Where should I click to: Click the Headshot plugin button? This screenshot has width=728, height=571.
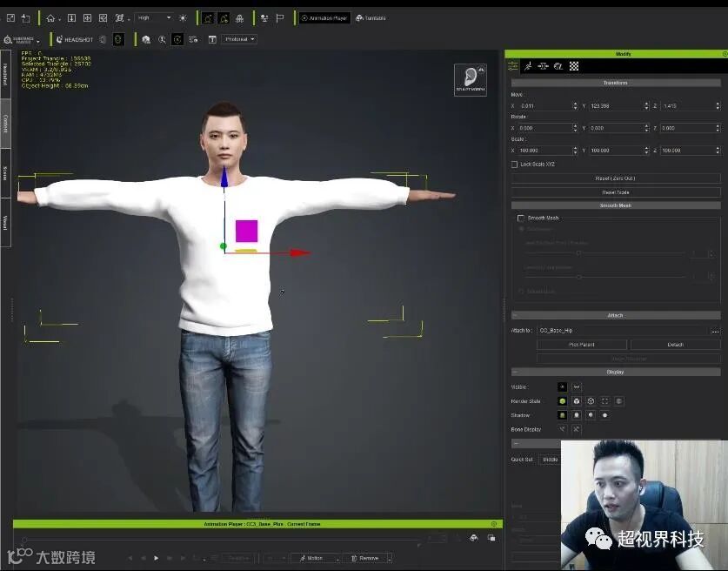click(x=76, y=39)
